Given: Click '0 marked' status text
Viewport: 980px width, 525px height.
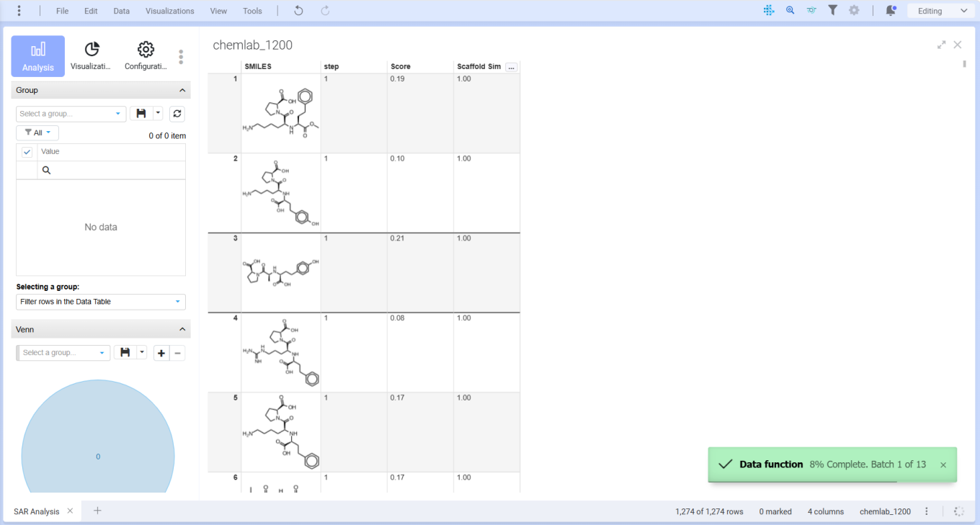Looking at the screenshot, I should click(x=775, y=512).
